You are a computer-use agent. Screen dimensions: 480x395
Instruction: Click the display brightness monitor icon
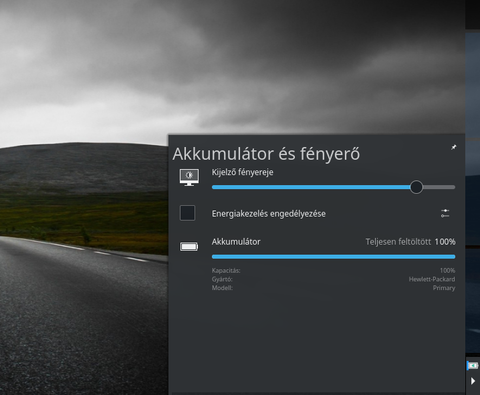[x=189, y=177]
